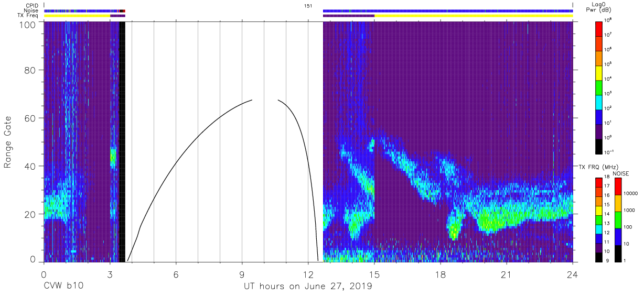The image size is (644, 297).
Task: Click the x-axis tick label '3'
Action: click(110, 274)
